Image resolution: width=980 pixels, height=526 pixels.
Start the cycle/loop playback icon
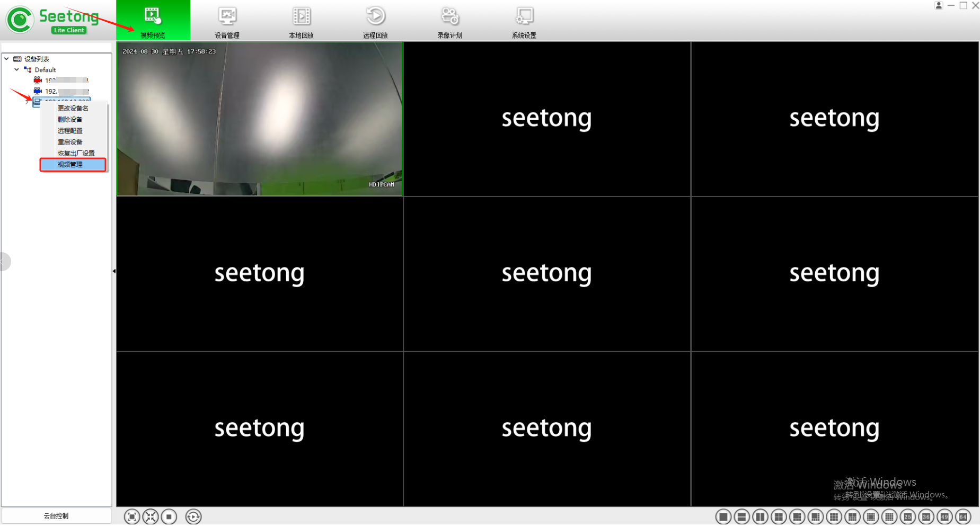pos(193,516)
